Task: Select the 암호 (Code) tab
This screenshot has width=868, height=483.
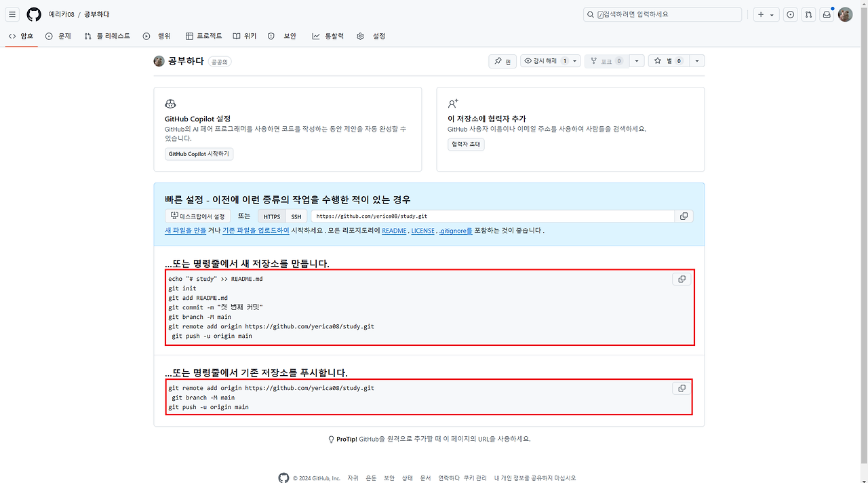Action: [x=21, y=36]
